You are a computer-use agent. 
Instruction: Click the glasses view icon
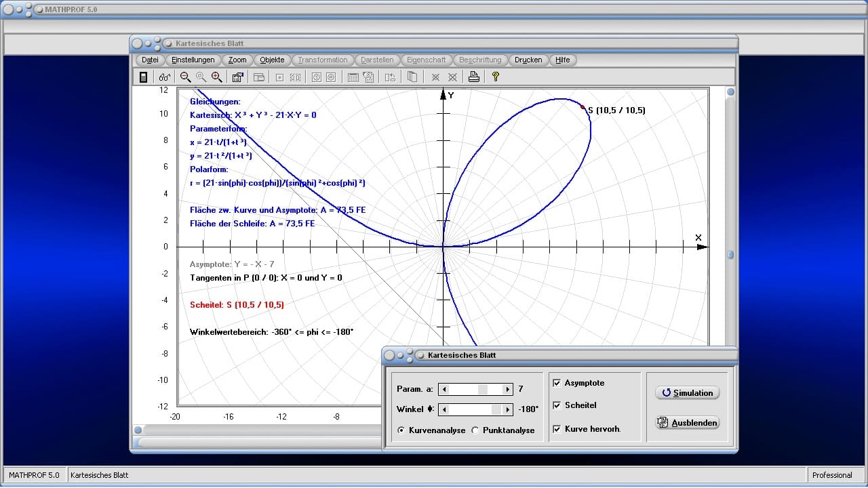164,77
